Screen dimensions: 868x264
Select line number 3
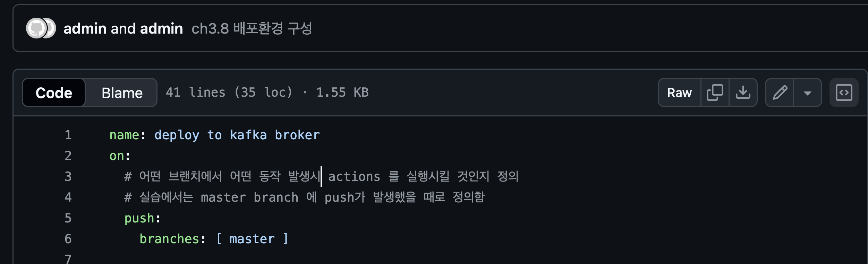tap(68, 176)
